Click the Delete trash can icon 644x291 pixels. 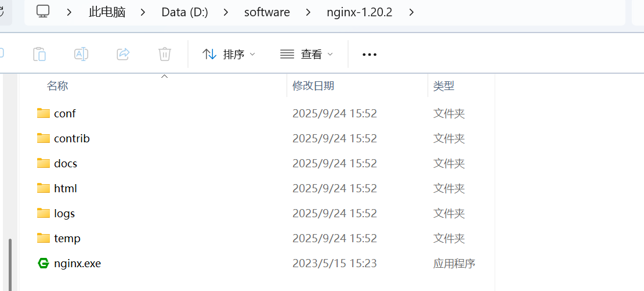(165, 54)
